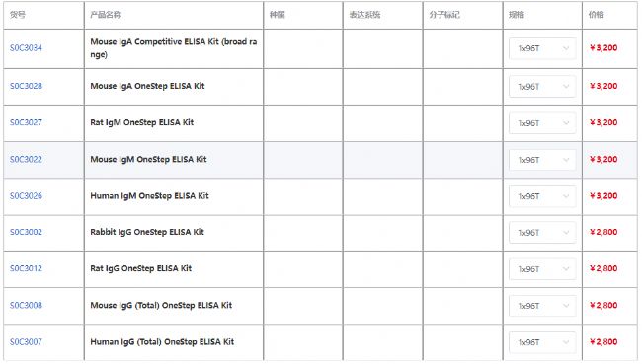Open product link S0C3027
Viewport: 642px width, 364px height.
tap(26, 122)
